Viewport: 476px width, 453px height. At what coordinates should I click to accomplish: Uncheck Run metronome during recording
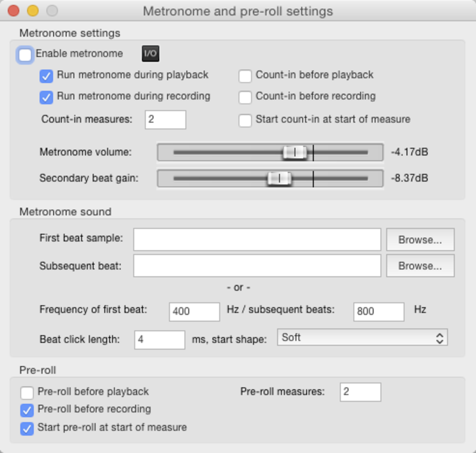pyautogui.click(x=46, y=97)
